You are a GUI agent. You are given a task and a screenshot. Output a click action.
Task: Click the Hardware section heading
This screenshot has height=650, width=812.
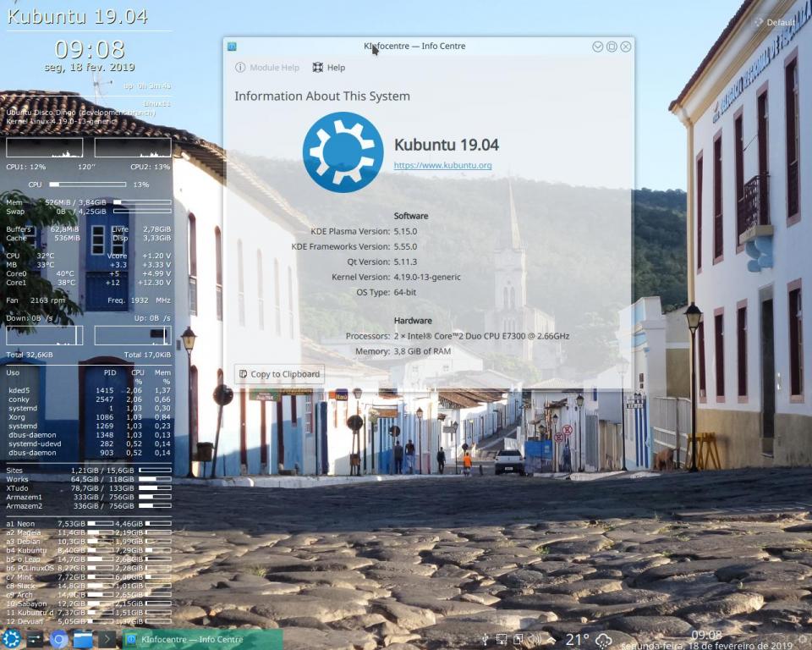[x=413, y=320]
